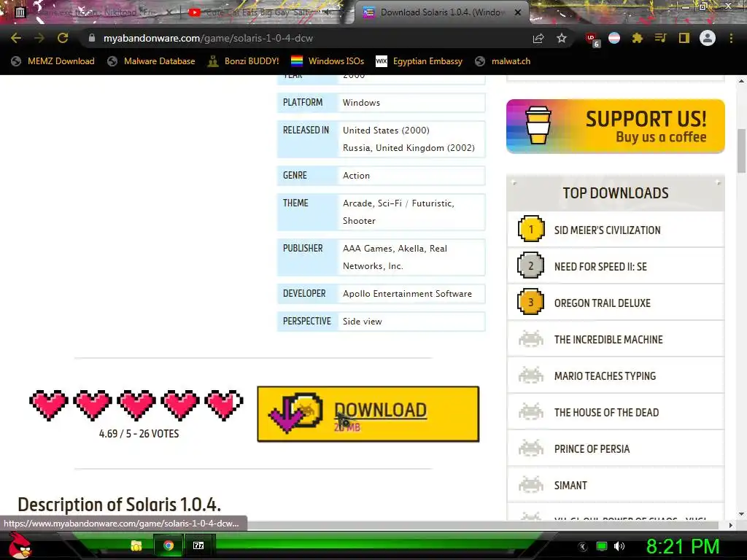The height and width of the screenshot is (560, 747).
Task: Click the gold number 1 medal icon
Action: pos(531,229)
